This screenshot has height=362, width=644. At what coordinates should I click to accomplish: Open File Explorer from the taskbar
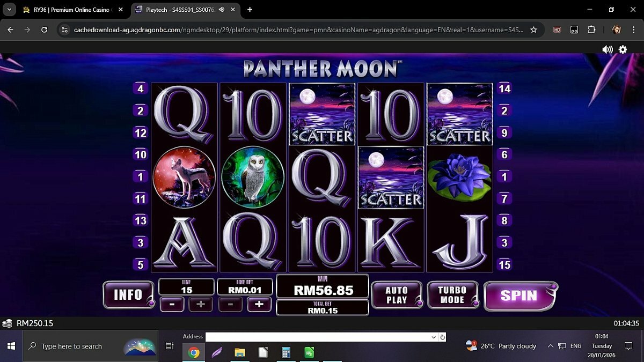click(x=240, y=352)
